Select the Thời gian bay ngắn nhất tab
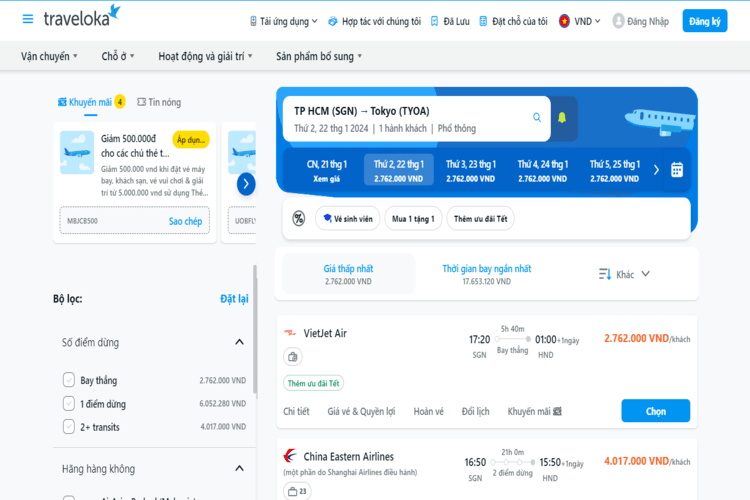Viewport: 750px width, 500px height. (x=486, y=274)
